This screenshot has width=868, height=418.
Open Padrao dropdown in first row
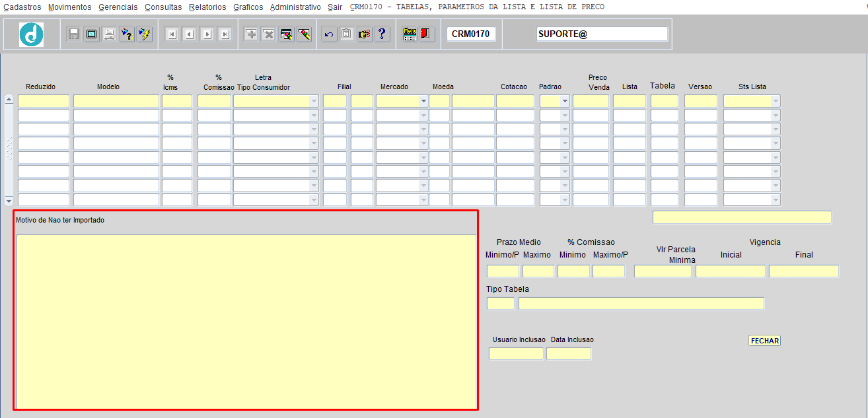(565, 101)
